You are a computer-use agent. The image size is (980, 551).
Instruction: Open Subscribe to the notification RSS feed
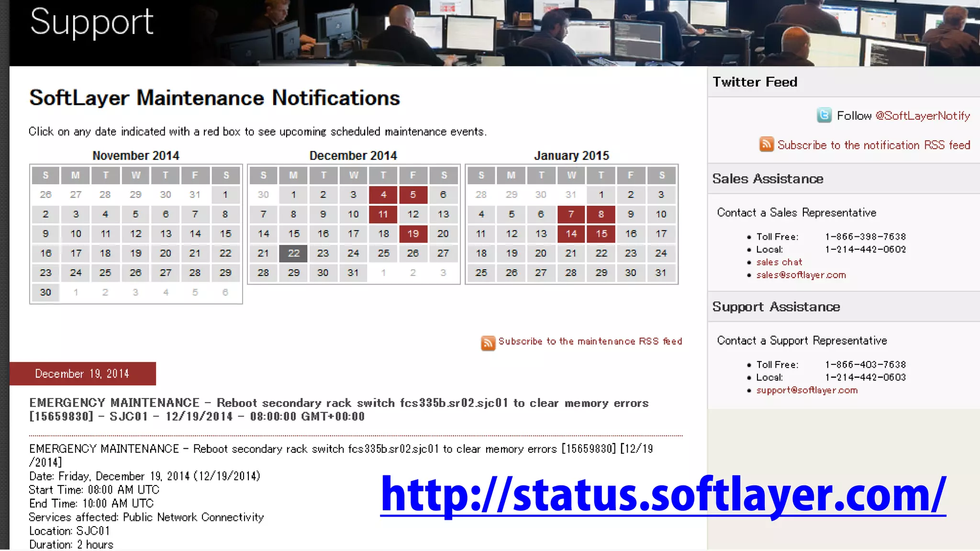[874, 145]
